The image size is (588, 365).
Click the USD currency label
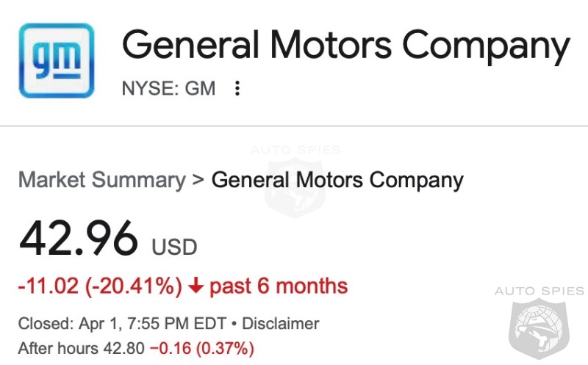click(174, 247)
